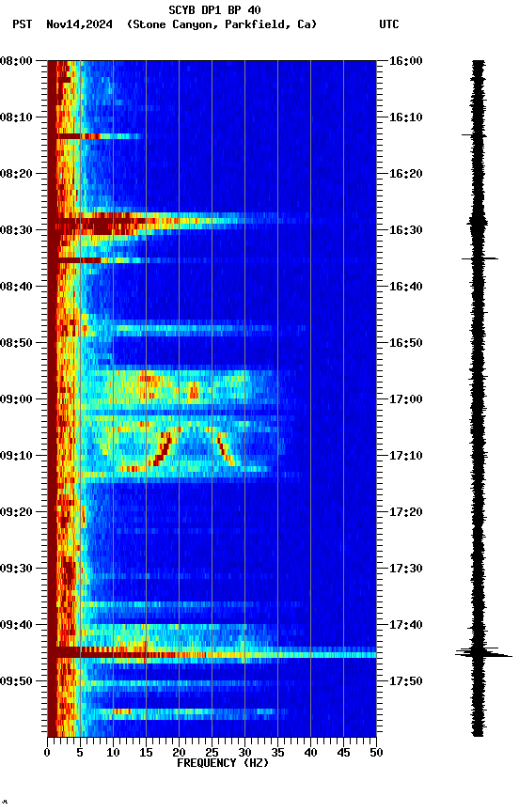Click the red spot near 22 Hz at 08:58
This screenshot has height=812, width=519.
pos(193,390)
